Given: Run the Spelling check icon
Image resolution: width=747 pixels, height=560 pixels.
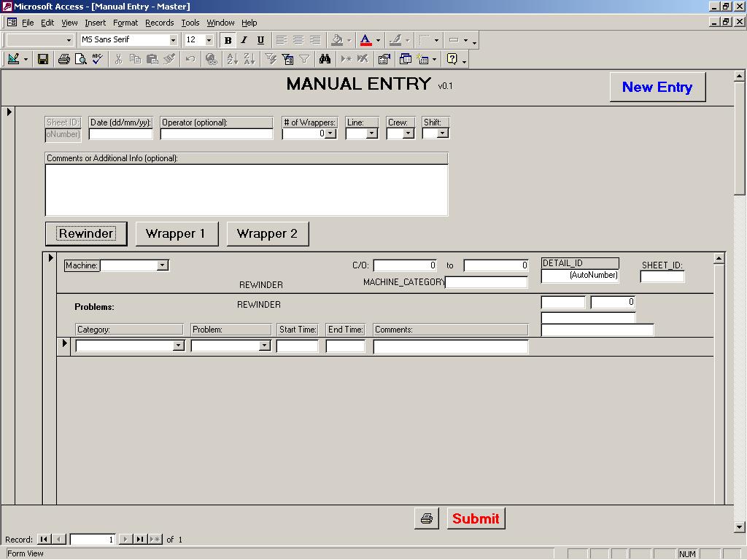Looking at the screenshot, I should (98, 59).
